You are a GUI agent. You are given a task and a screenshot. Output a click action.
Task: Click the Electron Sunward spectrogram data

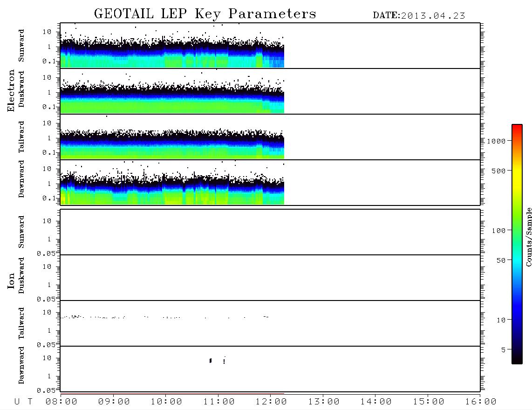172,53
